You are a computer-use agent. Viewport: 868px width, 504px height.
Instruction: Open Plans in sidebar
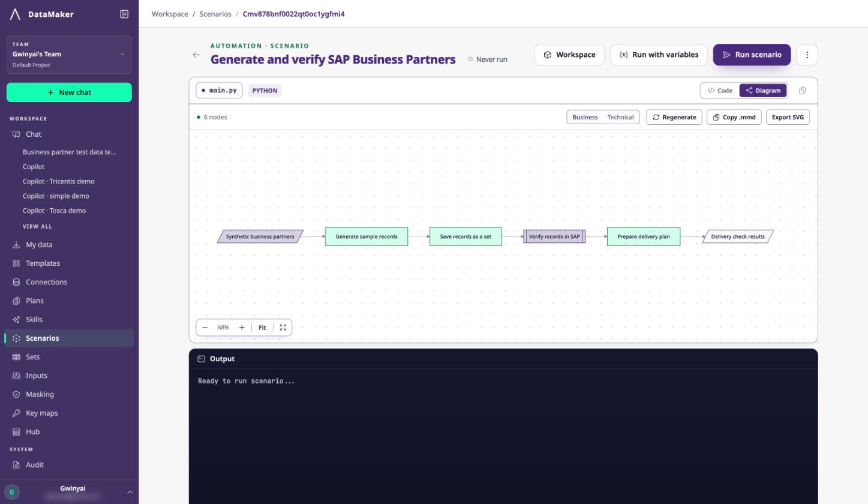[69, 301]
